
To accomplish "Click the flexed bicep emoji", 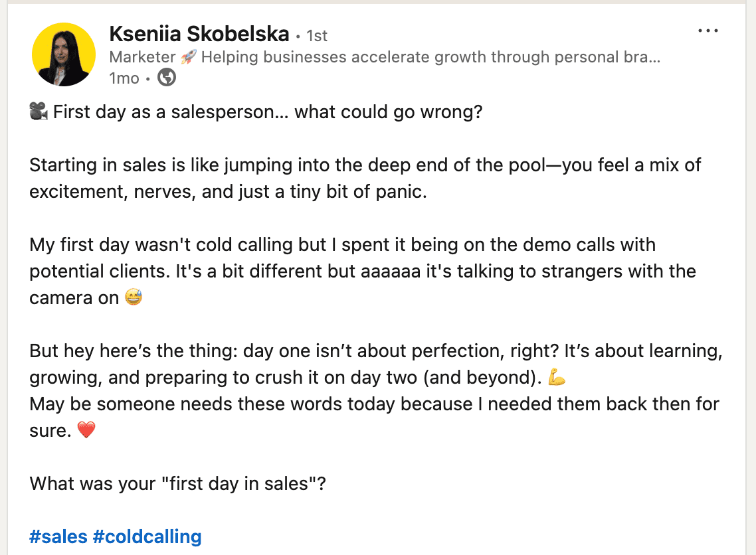I will pyautogui.click(x=557, y=378).
